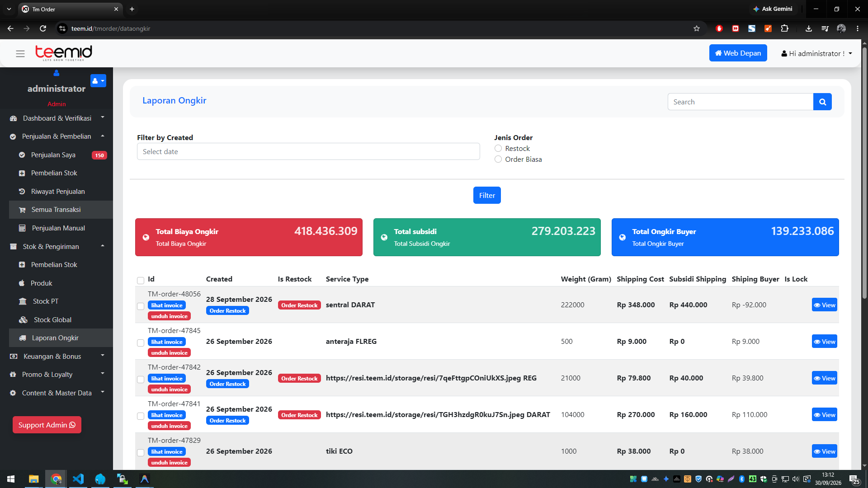Open Chrome three-dot menu
868x488 pixels.
pos(858,28)
